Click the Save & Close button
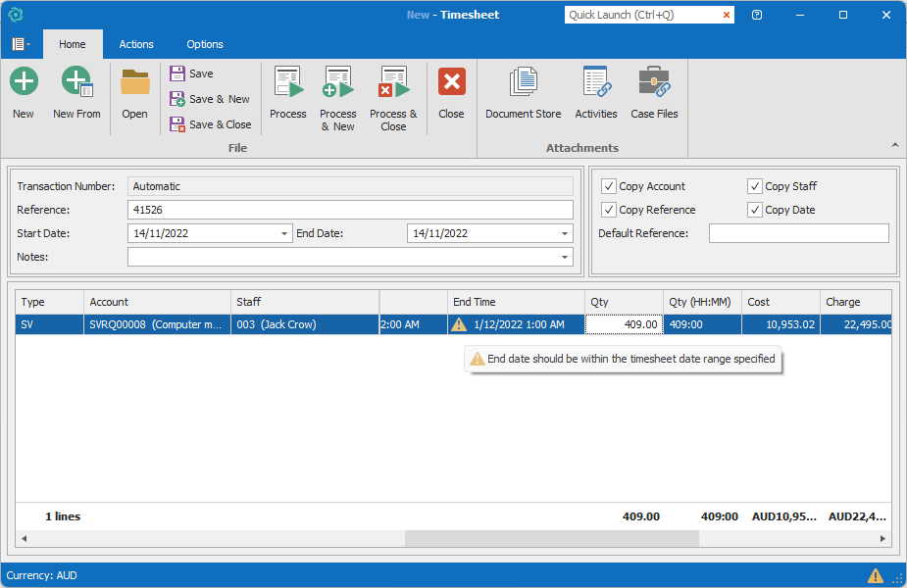The height and width of the screenshot is (588, 907). 211,124
